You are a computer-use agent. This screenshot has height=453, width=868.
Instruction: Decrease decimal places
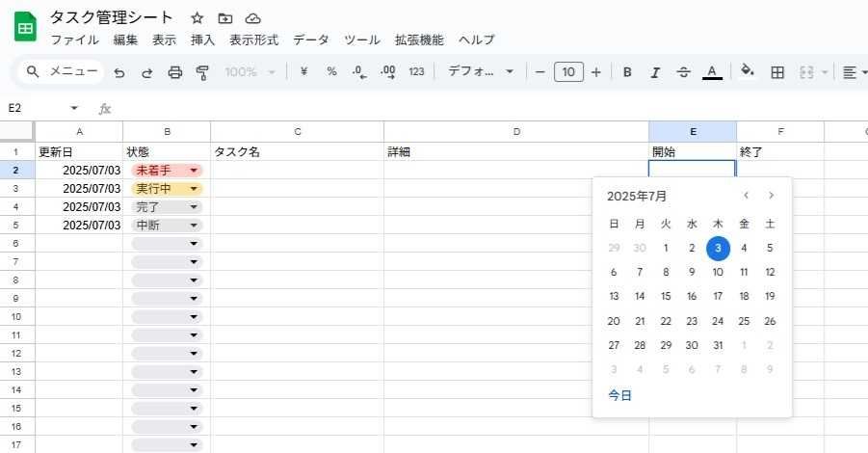click(359, 72)
